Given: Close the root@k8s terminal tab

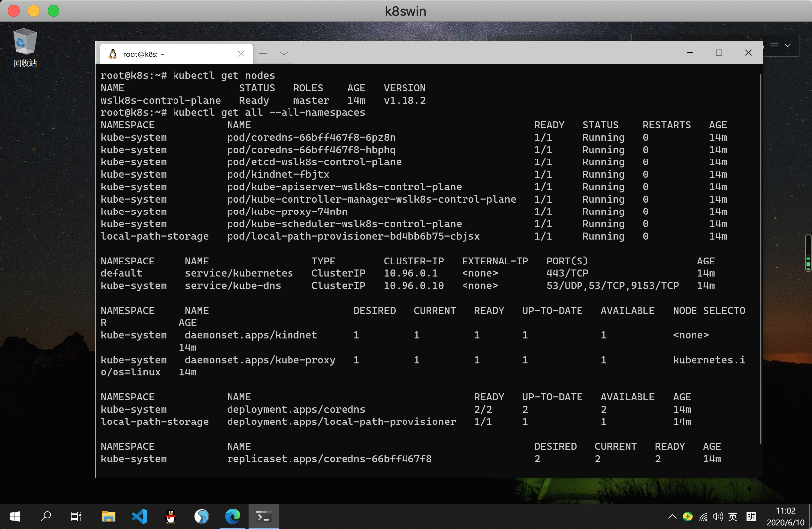Looking at the screenshot, I should pyautogui.click(x=241, y=54).
